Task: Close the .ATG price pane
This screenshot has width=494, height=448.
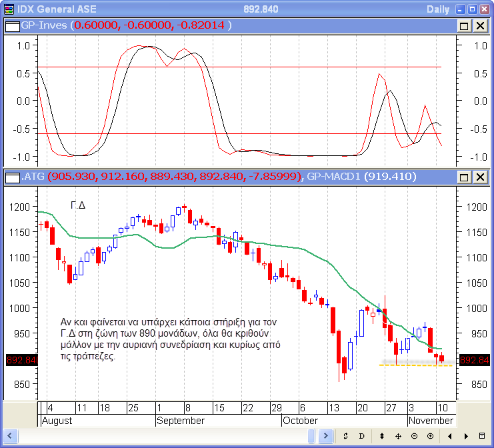Action: pos(479,177)
